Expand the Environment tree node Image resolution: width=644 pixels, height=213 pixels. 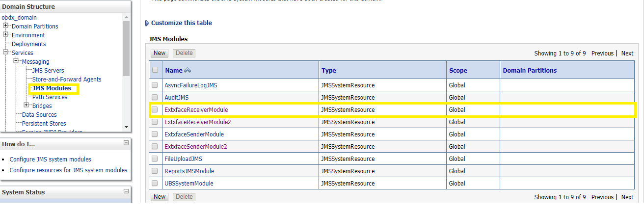[x=6, y=34]
